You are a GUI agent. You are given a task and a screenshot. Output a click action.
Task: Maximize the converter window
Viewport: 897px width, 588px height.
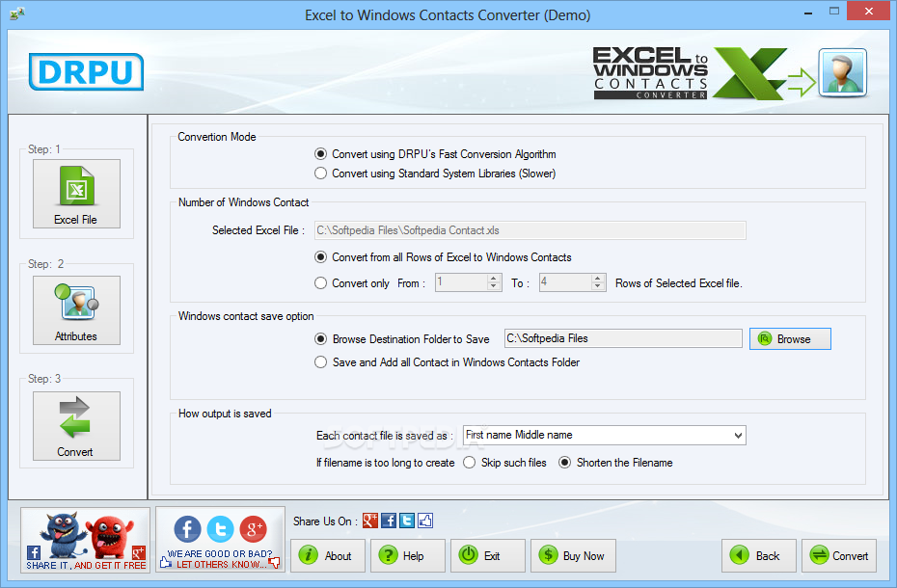click(x=834, y=12)
